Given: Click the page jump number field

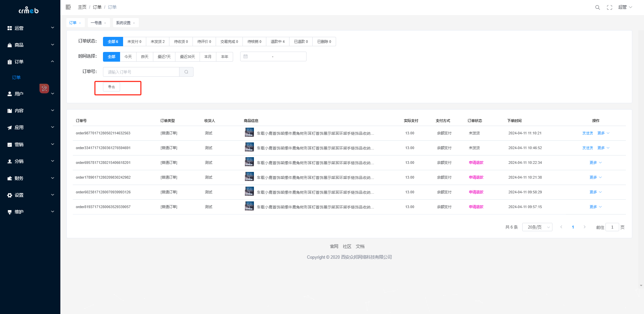Looking at the screenshot, I should 612,227.
